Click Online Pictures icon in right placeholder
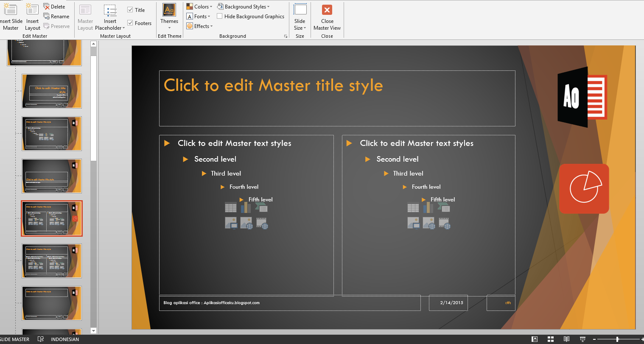Screen dimensions: 644x344 [428, 223]
